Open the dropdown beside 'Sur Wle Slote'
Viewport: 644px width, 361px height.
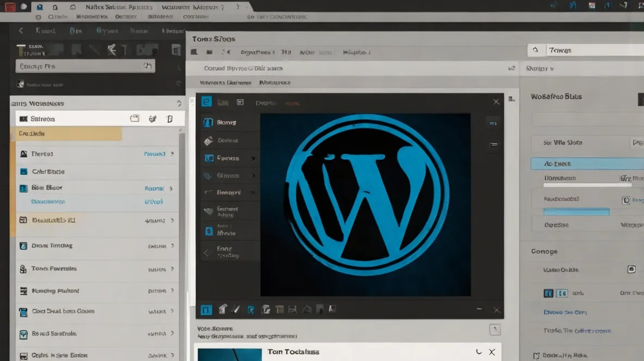point(637,142)
